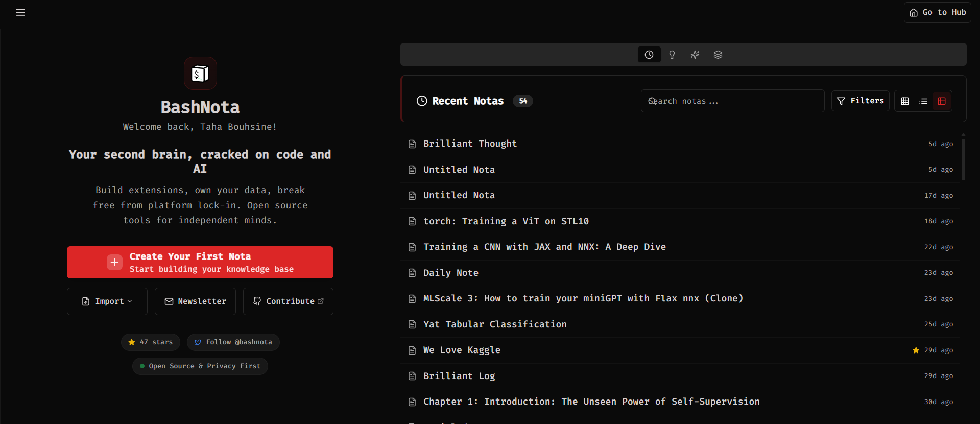Open the hamburger sidebar menu
Viewport: 980px width, 424px height.
[x=20, y=12]
